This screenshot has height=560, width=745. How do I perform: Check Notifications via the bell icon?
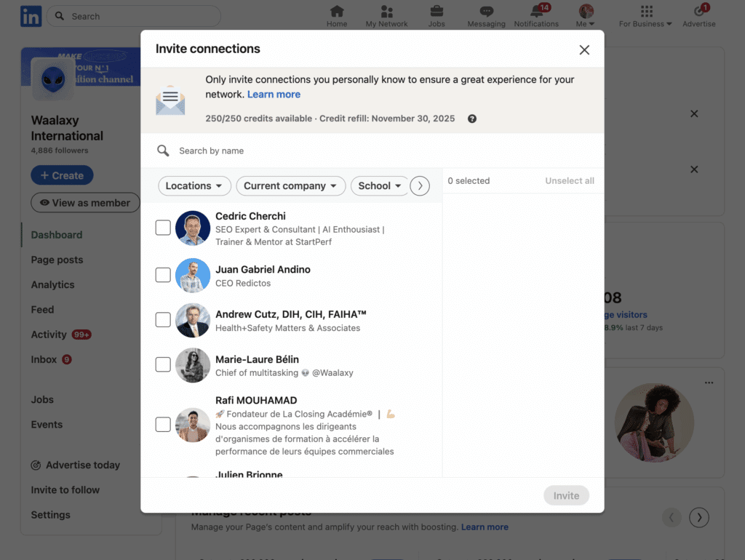(x=536, y=11)
